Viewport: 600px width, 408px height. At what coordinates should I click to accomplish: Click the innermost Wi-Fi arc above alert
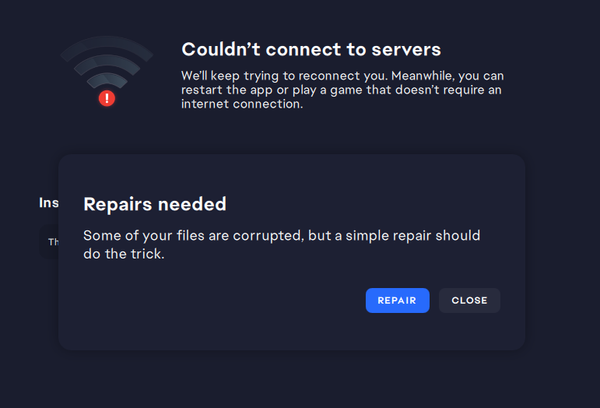(x=107, y=79)
